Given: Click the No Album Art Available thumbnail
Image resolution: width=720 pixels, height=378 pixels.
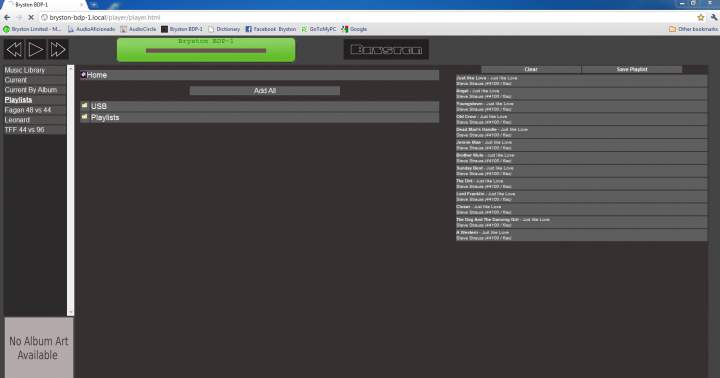Looking at the screenshot, I should coord(39,348).
